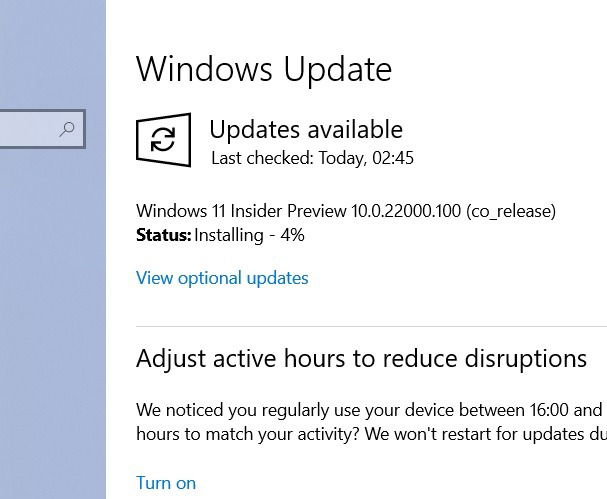Click the Last checked timestamp text
607x499 pixels.
[x=312, y=158]
